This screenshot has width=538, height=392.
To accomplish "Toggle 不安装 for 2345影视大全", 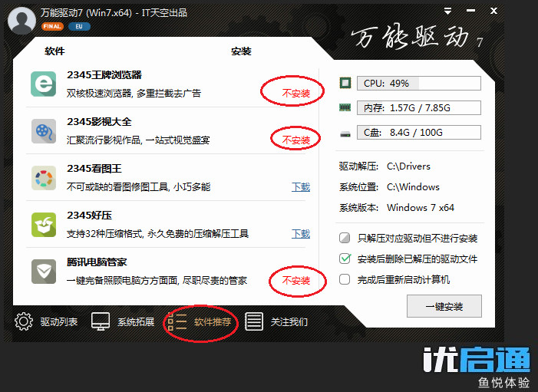I will click(x=295, y=140).
